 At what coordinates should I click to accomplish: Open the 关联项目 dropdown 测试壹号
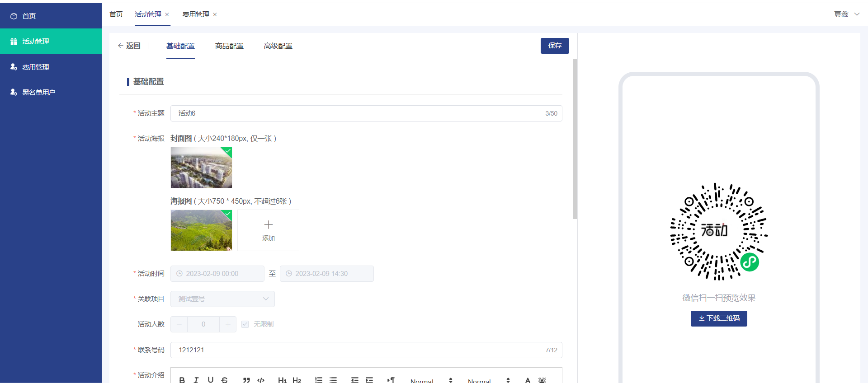pos(222,299)
